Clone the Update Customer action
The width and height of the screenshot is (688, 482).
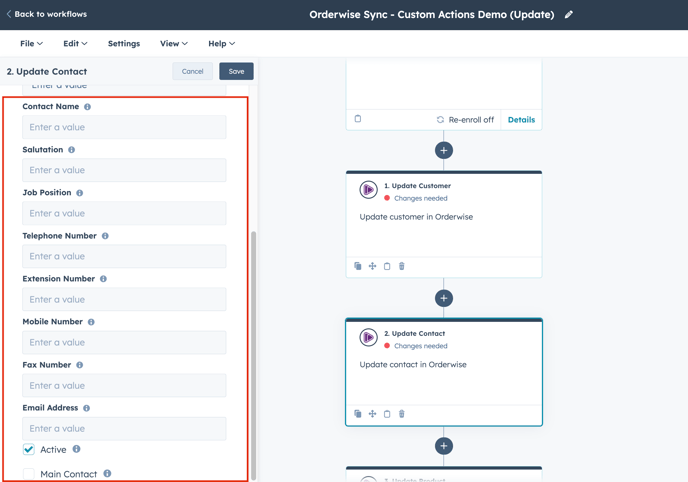pyautogui.click(x=358, y=266)
